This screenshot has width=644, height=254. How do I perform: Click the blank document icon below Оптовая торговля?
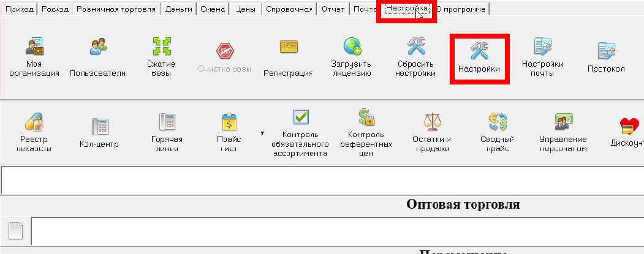tap(15, 231)
